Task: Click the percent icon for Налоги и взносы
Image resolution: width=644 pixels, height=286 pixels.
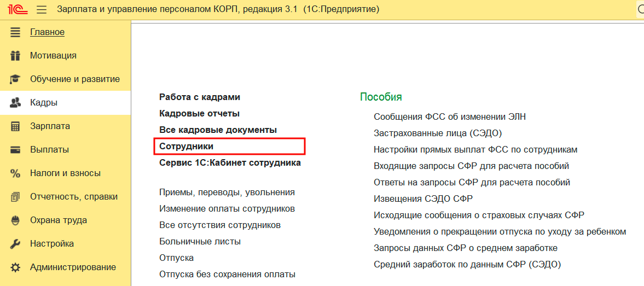Action: point(15,173)
